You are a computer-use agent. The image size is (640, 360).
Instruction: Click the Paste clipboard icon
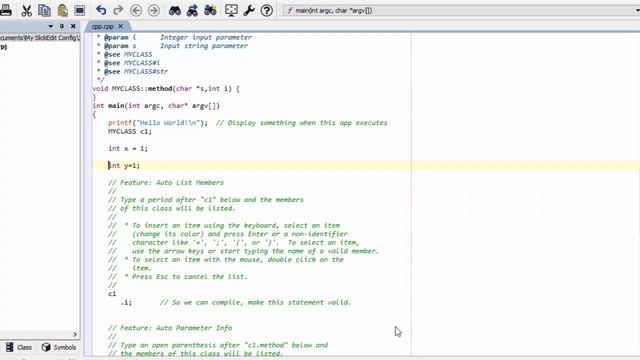pos(62,11)
